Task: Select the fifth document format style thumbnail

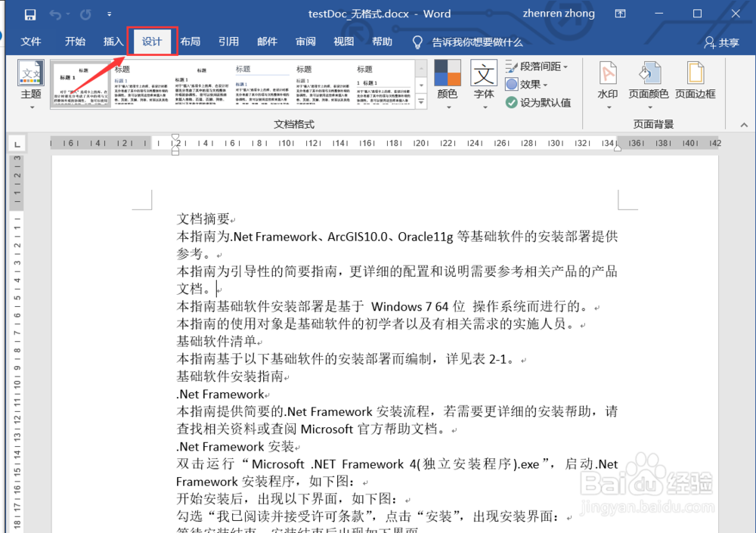Action: tap(323, 85)
